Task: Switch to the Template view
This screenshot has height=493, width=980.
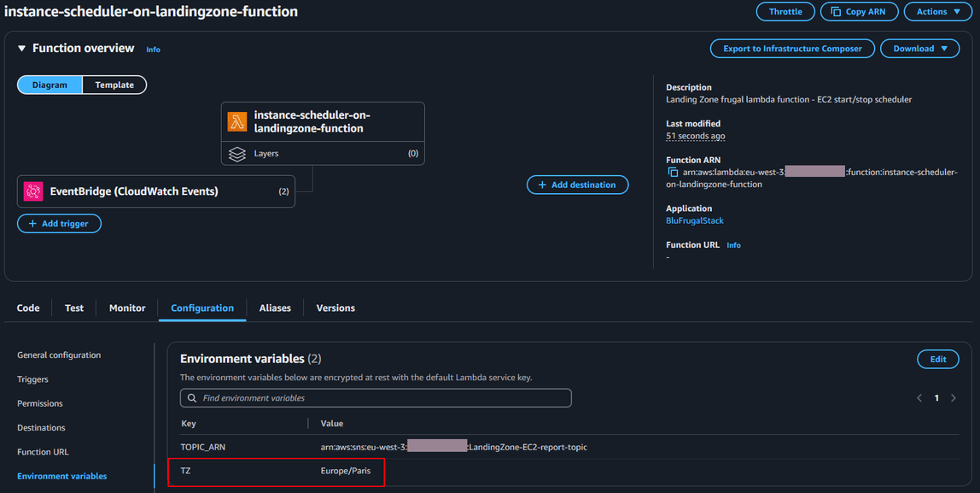Action: click(x=114, y=85)
